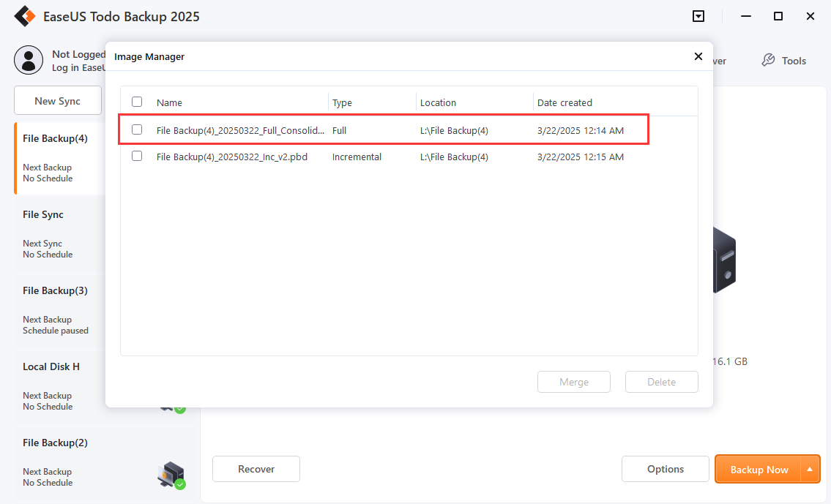Select the File Backup(4)_20250322_Full_Consolid... file name
This screenshot has width=831, height=504.
[240, 130]
